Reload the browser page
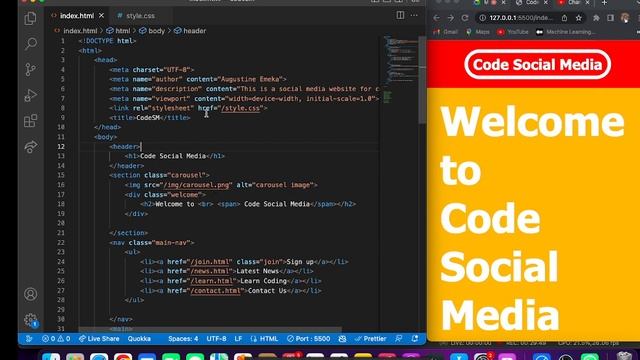640x360 pixels. [x=465, y=18]
